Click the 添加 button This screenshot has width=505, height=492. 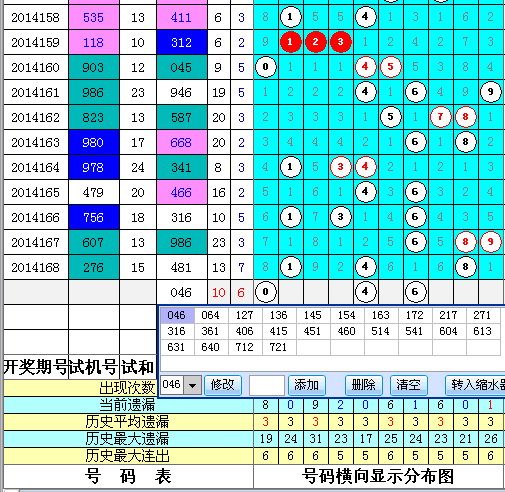tap(306, 385)
